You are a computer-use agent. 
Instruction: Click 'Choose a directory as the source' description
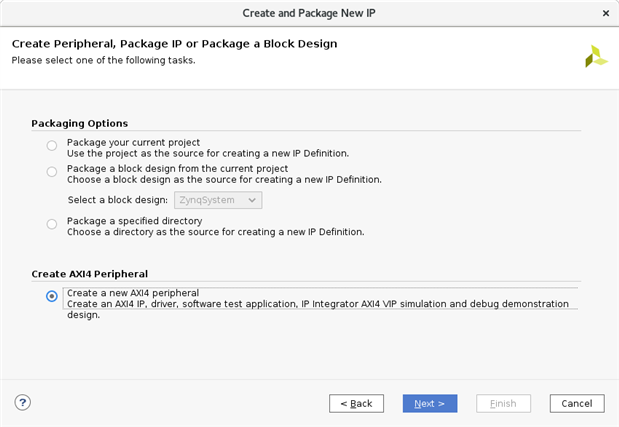click(216, 232)
